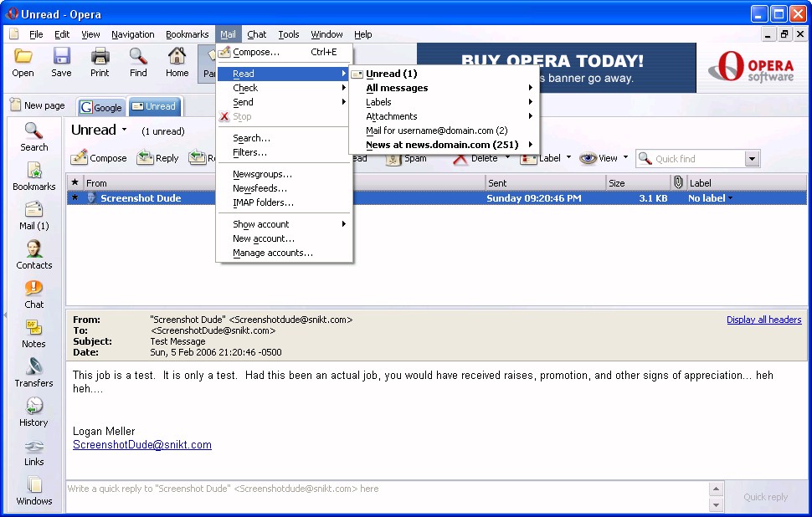
Task: Select Manage accounts... in Mail menu
Action: [284, 253]
